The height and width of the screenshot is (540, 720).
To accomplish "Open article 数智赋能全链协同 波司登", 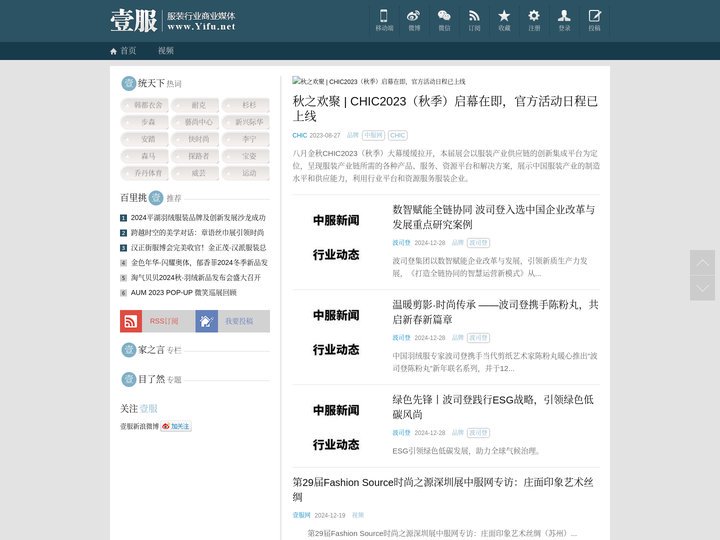I will pyautogui.click(x=494, y=217).
